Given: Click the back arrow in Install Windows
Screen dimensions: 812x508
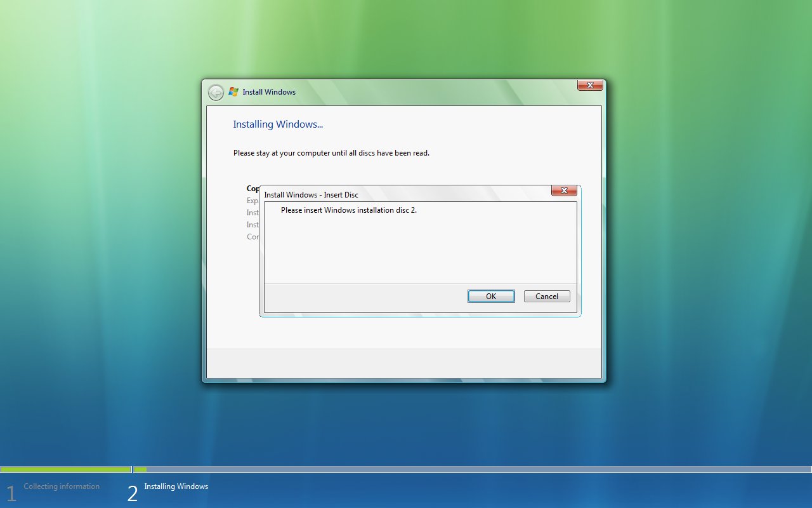Looking at the screenshot, I should 216,92.
